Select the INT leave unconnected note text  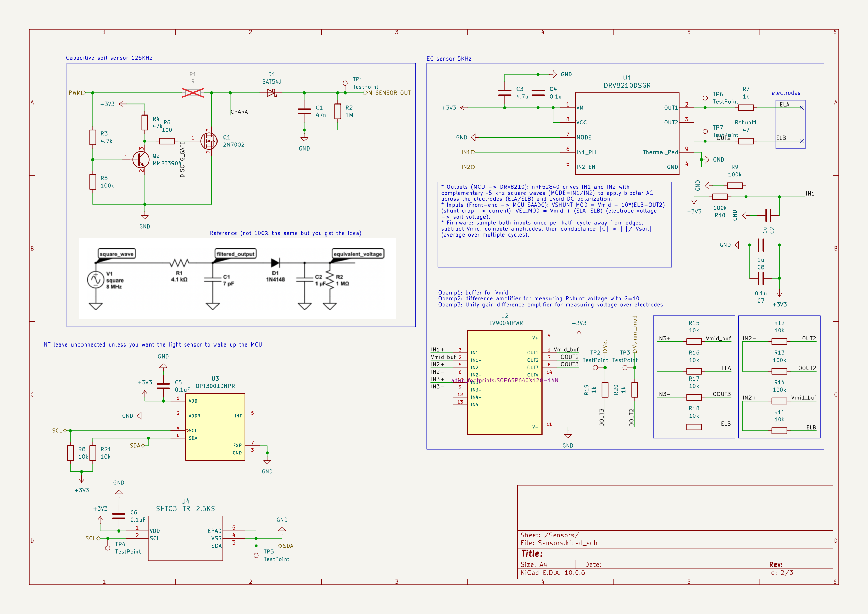[152, 344]
